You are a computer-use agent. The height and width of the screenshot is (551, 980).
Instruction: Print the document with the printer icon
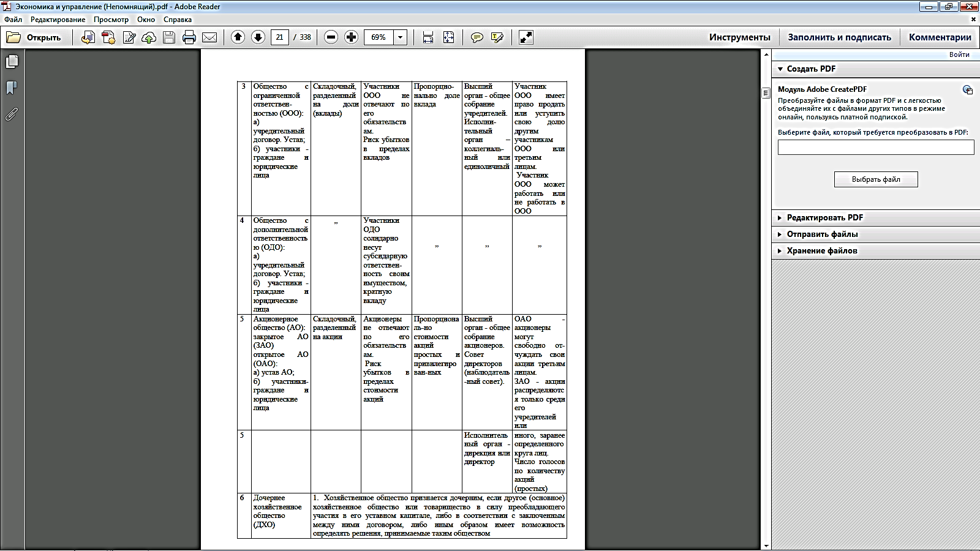coord(189,37)
